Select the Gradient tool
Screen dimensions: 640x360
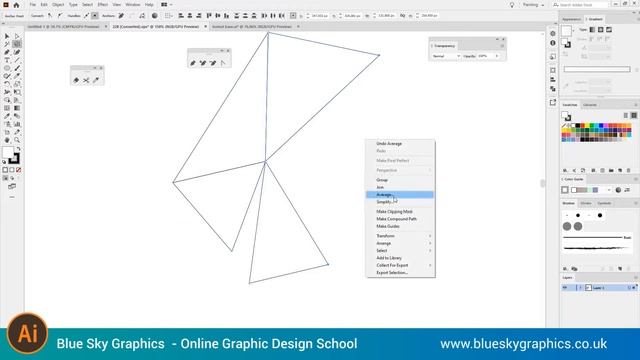pos(17,108)
